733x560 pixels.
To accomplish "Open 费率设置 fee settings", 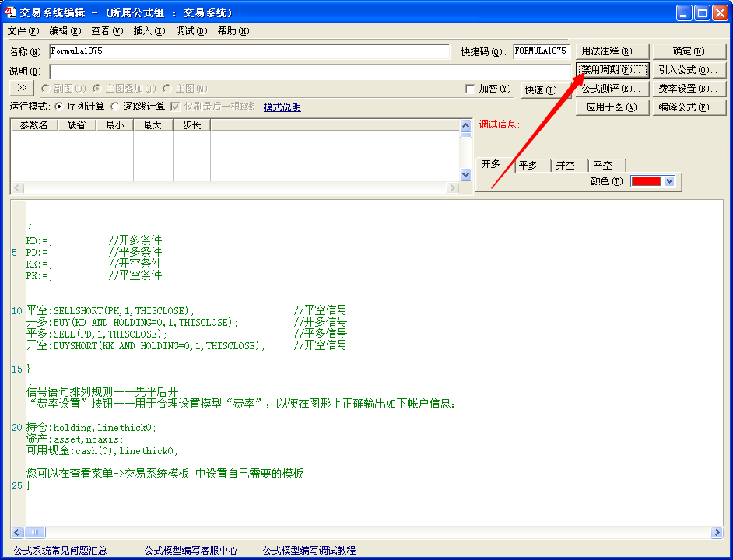I will [689, 89].
